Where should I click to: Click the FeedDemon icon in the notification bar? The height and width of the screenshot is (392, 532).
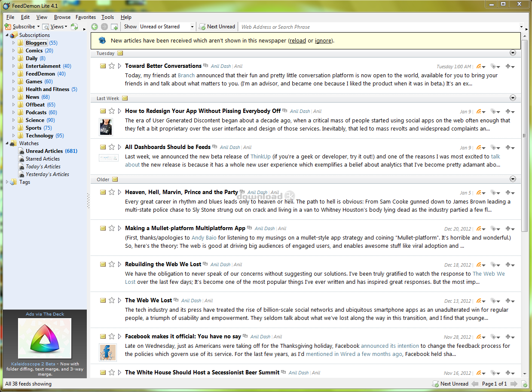pos(102,40)
